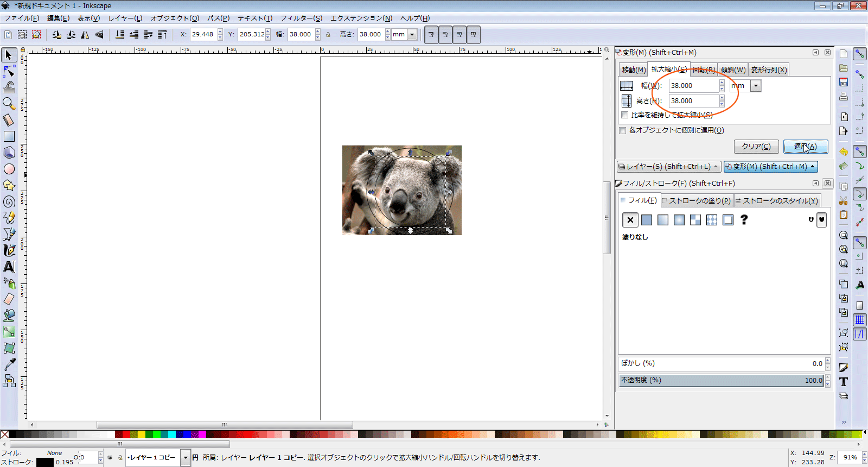Select the Text tool in toolbox
868x467 pixels.
[9, 267]
